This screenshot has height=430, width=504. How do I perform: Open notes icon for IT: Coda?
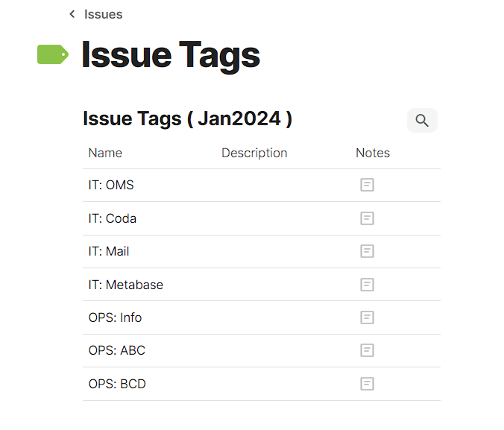pyautogui.click(x=367, y=218)
